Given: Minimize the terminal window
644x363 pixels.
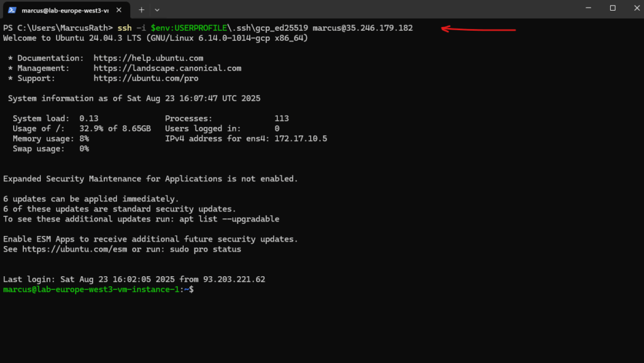Looking at the screenshot, I should tap(588, 8).
